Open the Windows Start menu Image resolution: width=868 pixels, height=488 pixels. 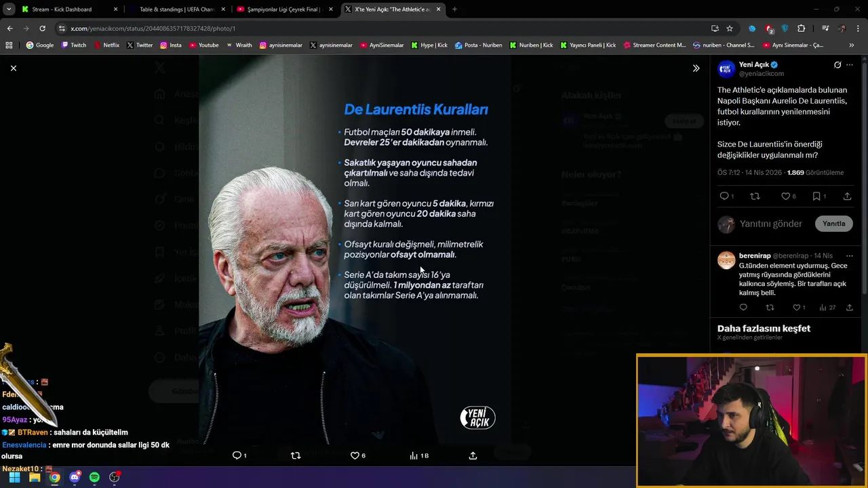[14, 477]
